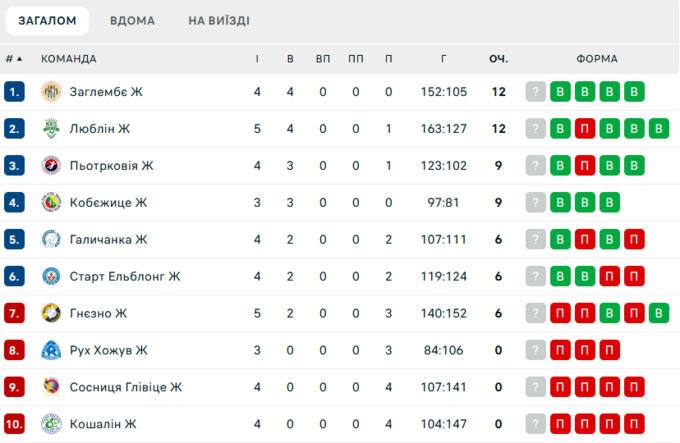Switch to the НА ВИЇЗДІ tab

coord(219,21)
